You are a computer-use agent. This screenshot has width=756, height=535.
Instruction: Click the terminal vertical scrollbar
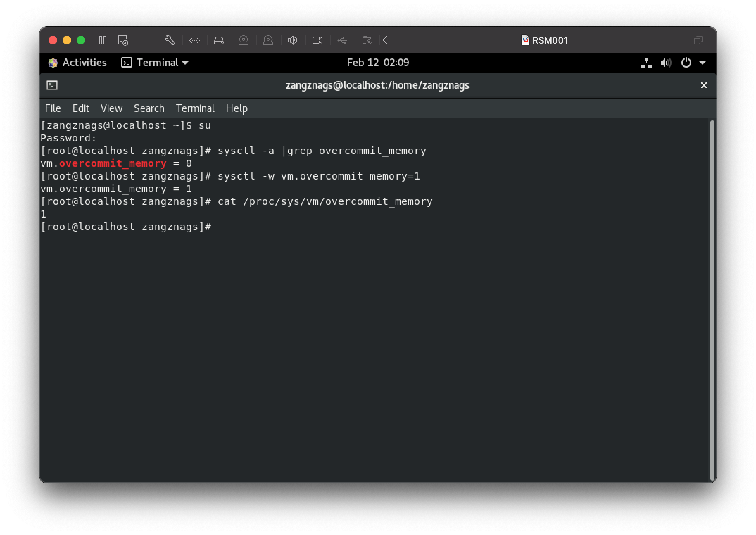point(712,299)
